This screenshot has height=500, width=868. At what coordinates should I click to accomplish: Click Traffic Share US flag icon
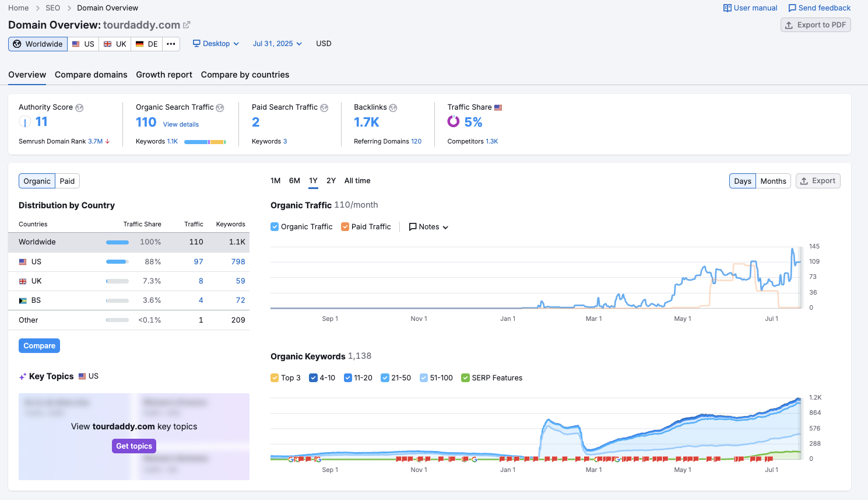(x=498, y=107)
